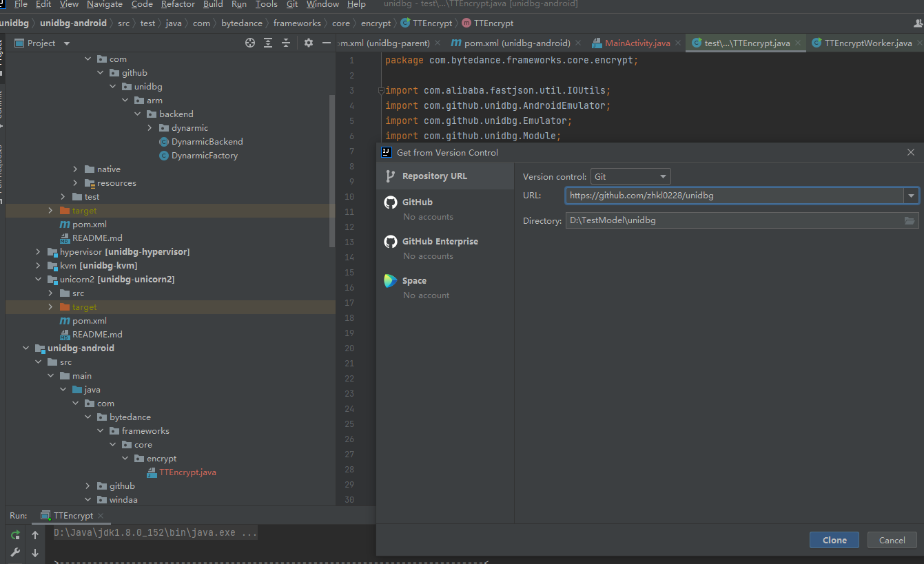Expand the URL history dropdown arrow
Viewport: 924px width, 564px height.
(912, 196)
